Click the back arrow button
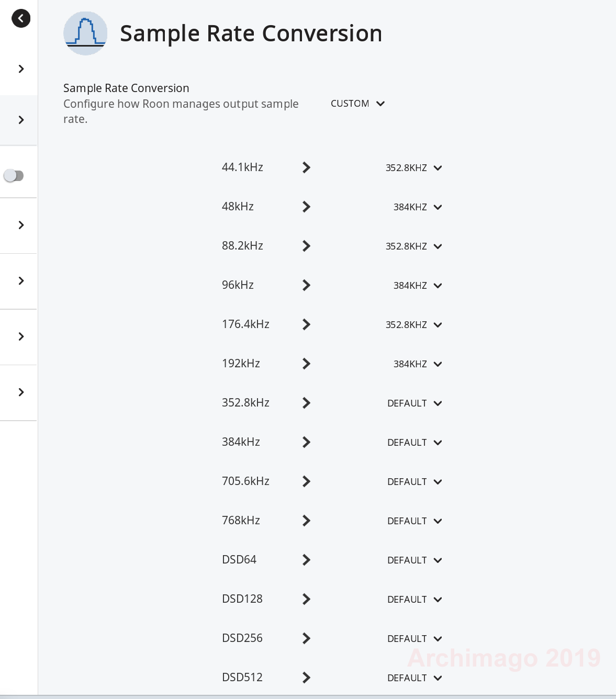The image size is (616, 699). pos(21,18)
